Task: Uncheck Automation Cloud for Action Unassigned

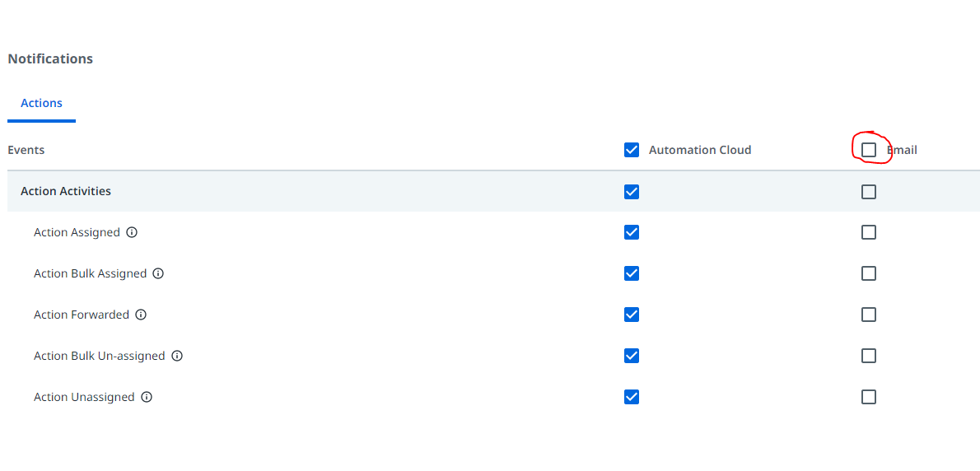Action: pyautogui.click(x=632, y=397)
